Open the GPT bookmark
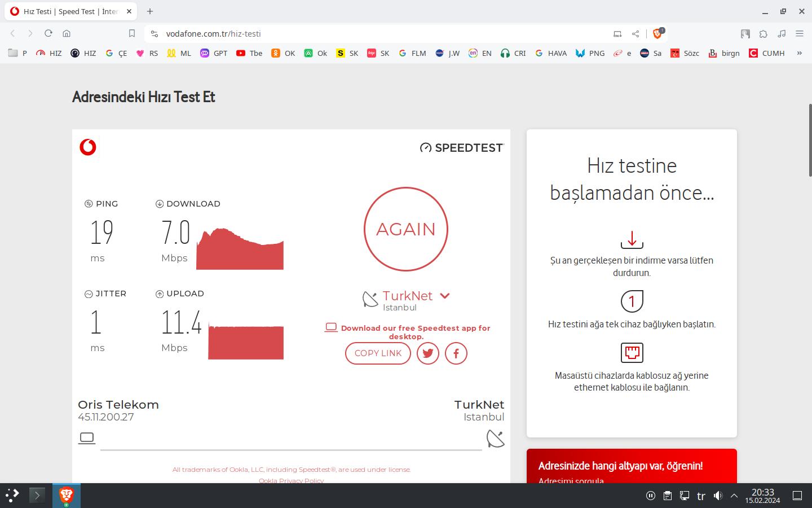 click(x=214, y=53)
